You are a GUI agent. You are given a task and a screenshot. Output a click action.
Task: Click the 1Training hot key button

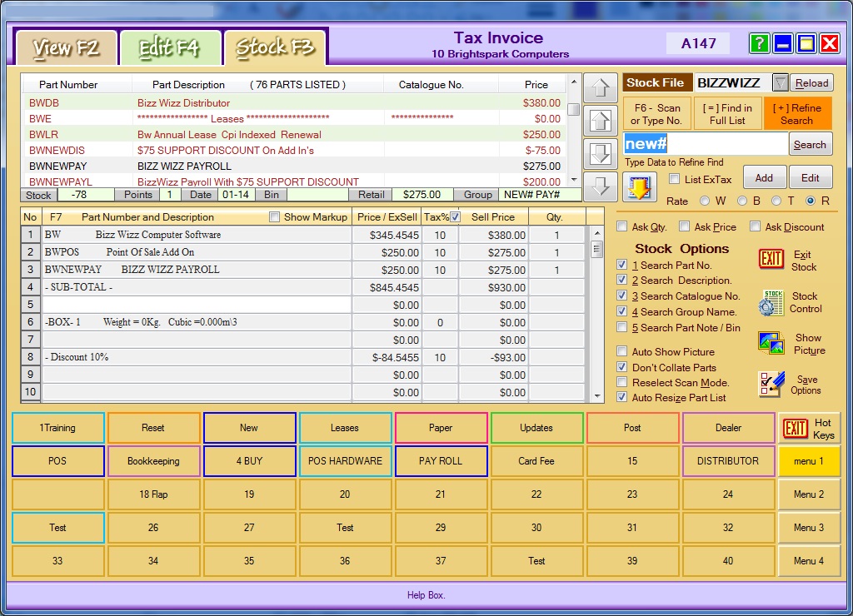point(57,428)
